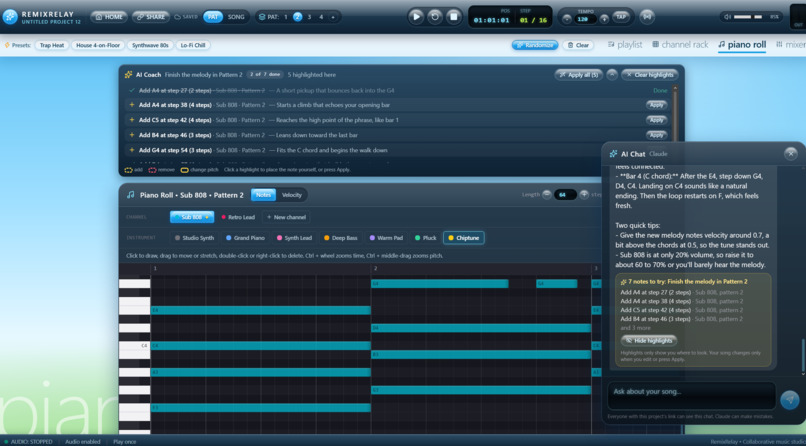The width and height of the screenshot is (806, 446).
Task: Send the chat message with arrow button
Action: (x=790, y=399)
